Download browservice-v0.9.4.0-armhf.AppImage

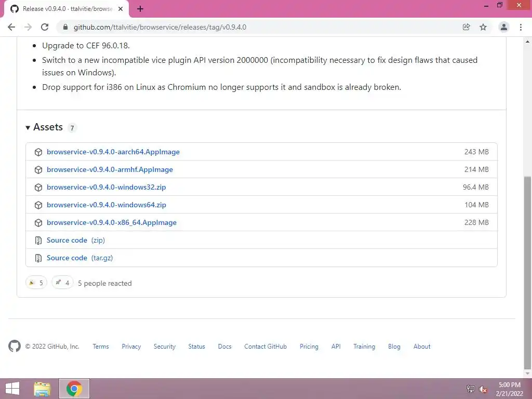(110, 170)
